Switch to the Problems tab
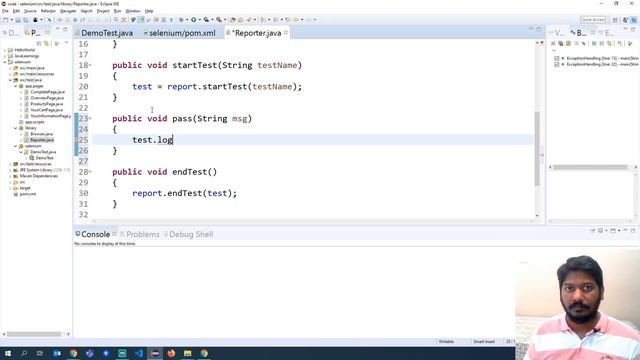Image resolution: width=640 pixels, height=360 pixels. (x=142, y=234)
